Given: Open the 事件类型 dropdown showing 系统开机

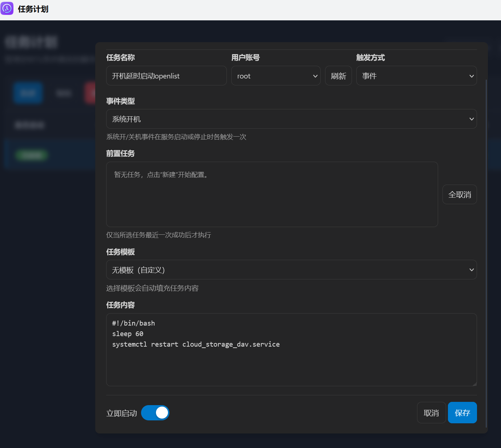Looking at the screenshot, I should pos(291,119).
